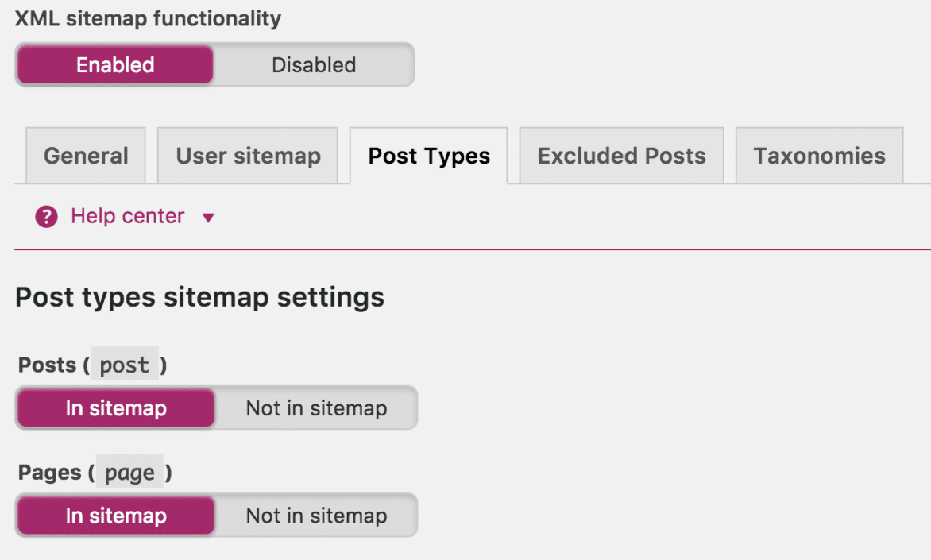Image resolution: width=931 pixels, height=560 pixels.
Task: Click the XML sitemap functionality label
Action: (148, 18)
